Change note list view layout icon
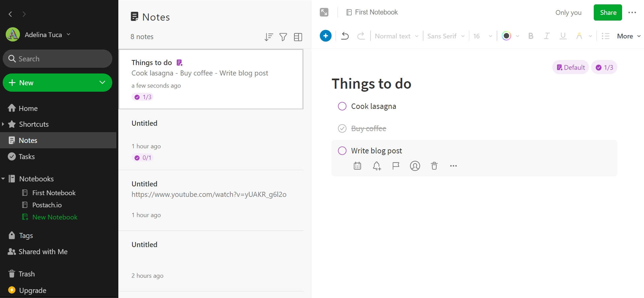The image size is (644, 298). coord(298,37)
